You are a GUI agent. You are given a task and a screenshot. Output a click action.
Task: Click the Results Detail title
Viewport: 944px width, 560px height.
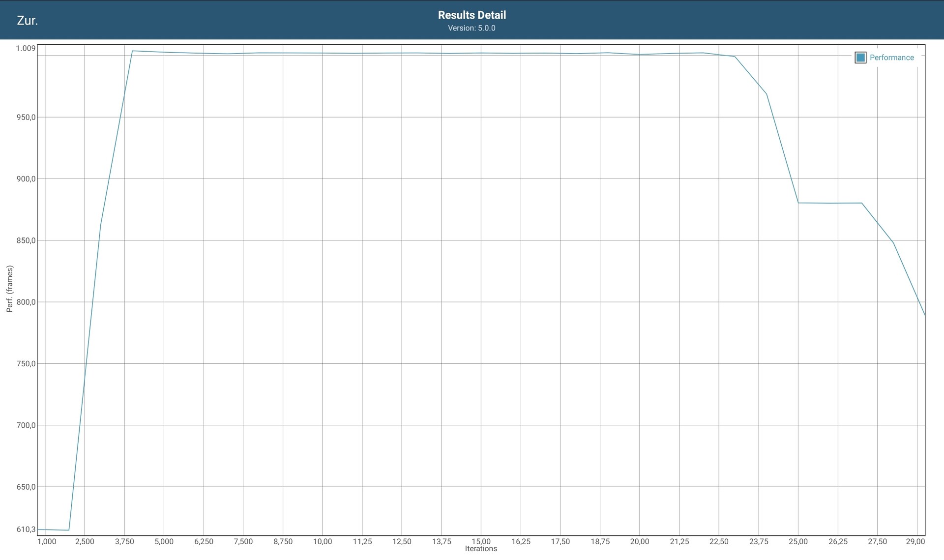pos(472,15)
